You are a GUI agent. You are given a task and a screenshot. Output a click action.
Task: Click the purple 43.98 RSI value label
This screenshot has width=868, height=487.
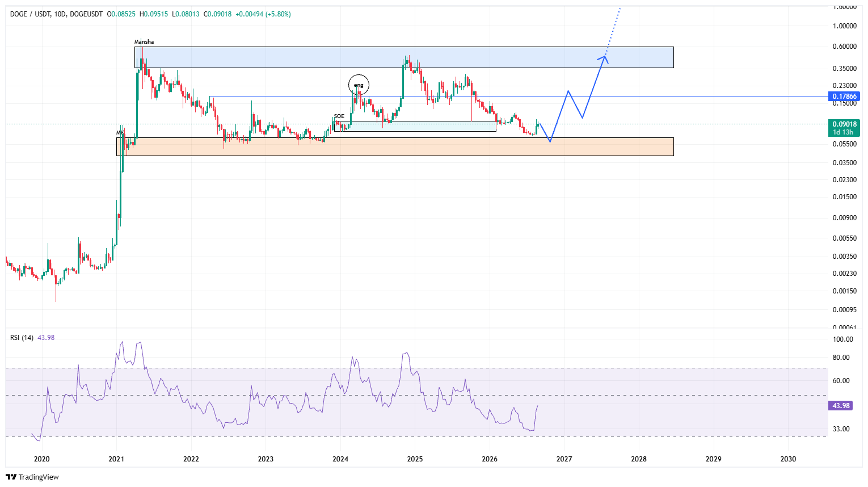[841, 405]
